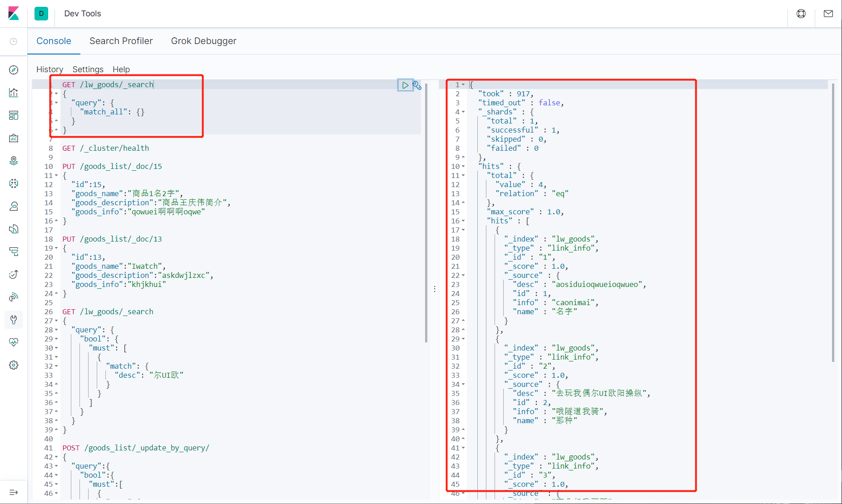This screenshot has height=504, width=842.
Task: Open the request options wrench icon
Action: [417, 85]
